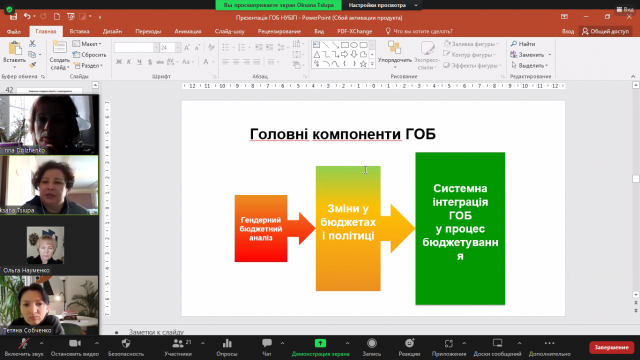640x360 pixels.
Task: Open Zoom Security (Безопасность) shield icon
Action: click(x=126, y=344)
